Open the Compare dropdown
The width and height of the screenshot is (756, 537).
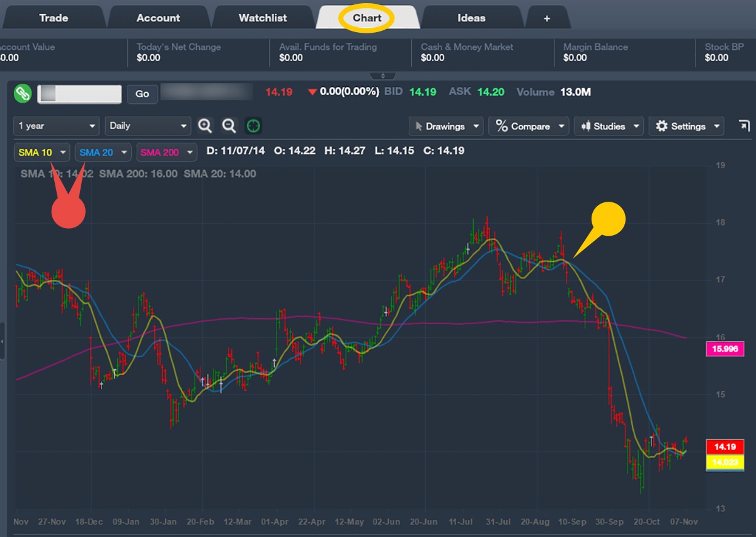529,126
